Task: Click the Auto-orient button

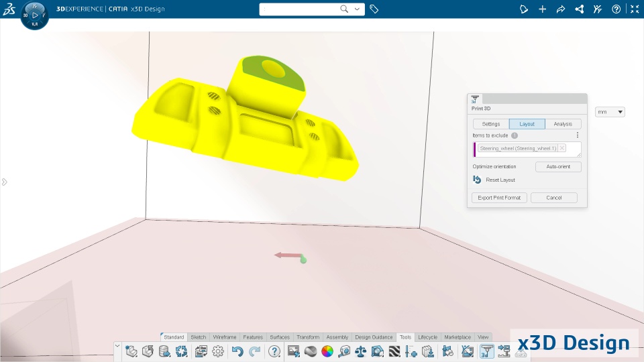Action: [558, 167]
